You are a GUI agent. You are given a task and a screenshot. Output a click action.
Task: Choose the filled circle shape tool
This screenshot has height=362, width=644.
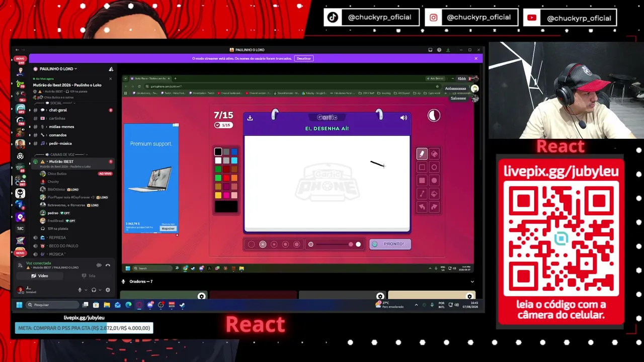(434, 180)
